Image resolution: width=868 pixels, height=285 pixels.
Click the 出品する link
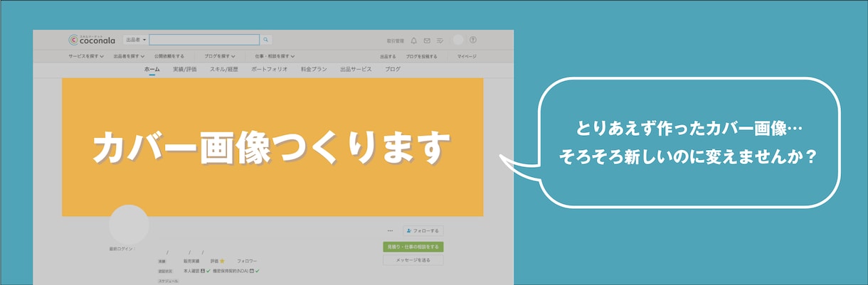click(x=388, y=56)
